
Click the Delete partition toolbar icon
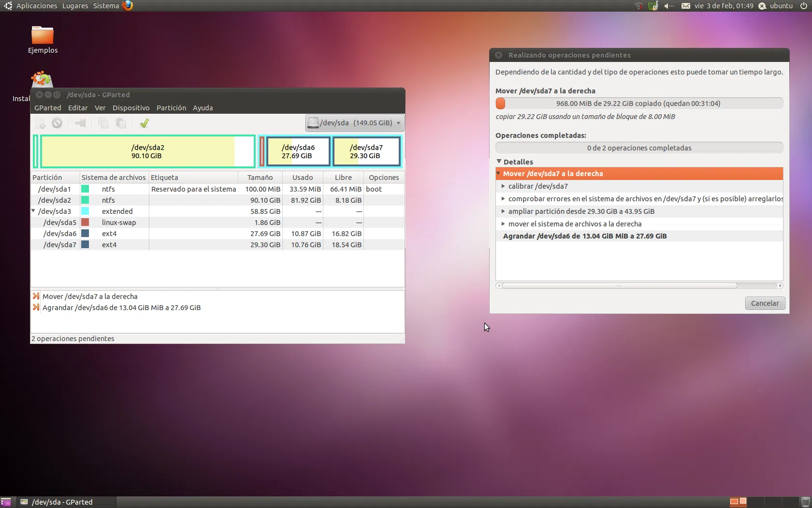pyautogui.click(x=57, y=123)
